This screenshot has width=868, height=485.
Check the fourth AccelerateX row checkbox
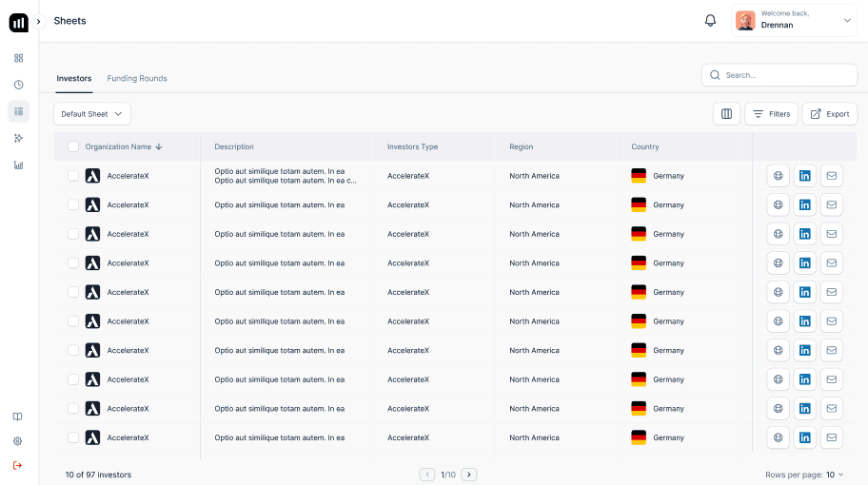pyautogui.click(x=73, y=263)
